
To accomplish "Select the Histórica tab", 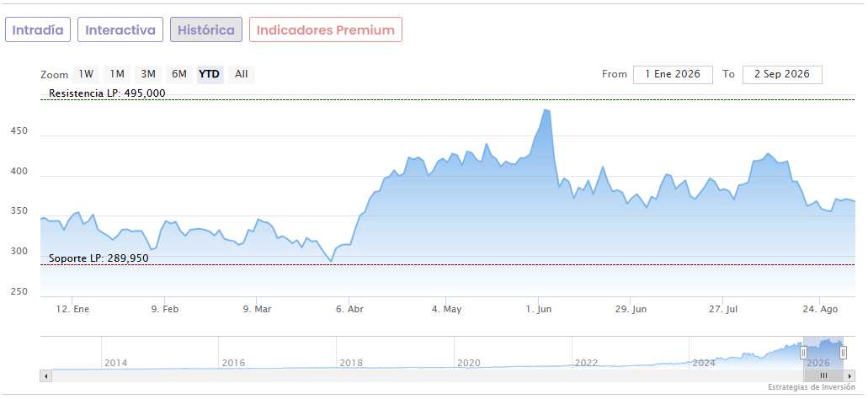I will point(206,30).
